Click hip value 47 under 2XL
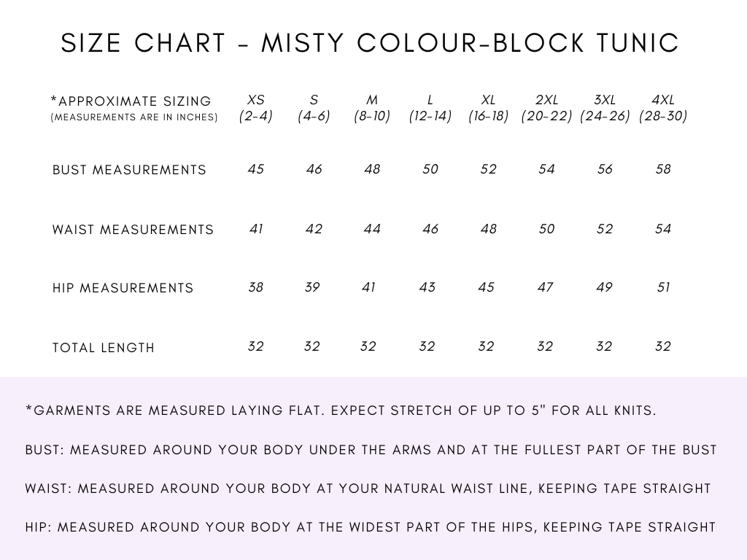 coord(545,287)
